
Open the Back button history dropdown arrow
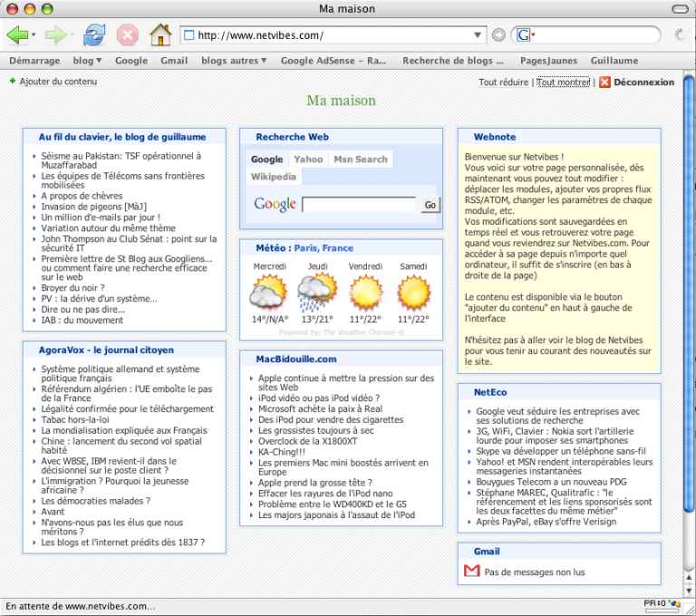coord(34,34)
